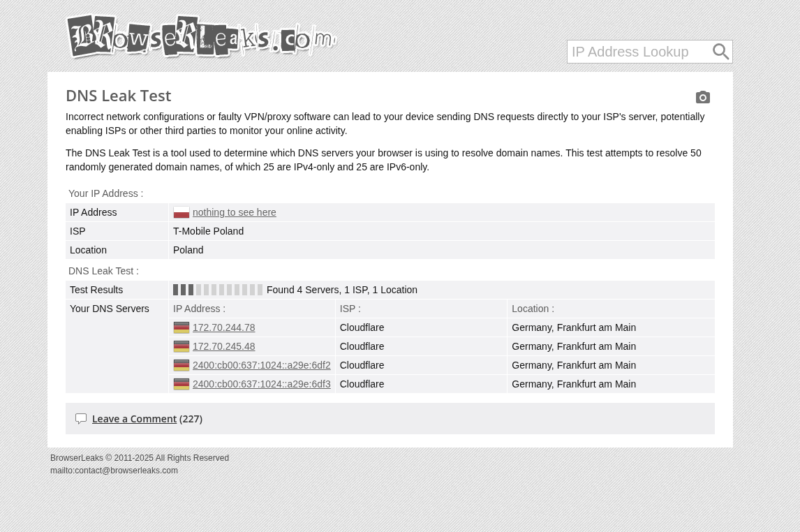Image resolution: width=800 pixels, height=532 pixels.
Task: Open the 2400:cb00:637:1024::a29e:6df2 link
Action: tap(261, 365)
